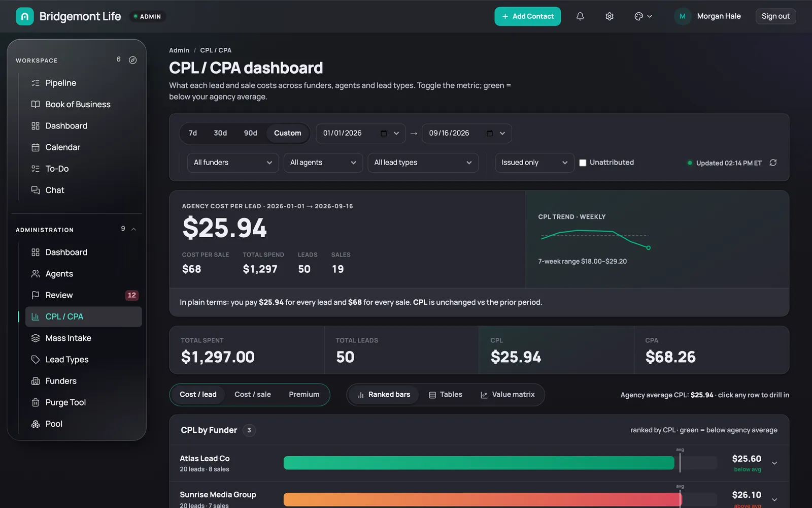Select the Custom date range
The width and height of the screenshot is (812, 508).
tap(287, 133)
